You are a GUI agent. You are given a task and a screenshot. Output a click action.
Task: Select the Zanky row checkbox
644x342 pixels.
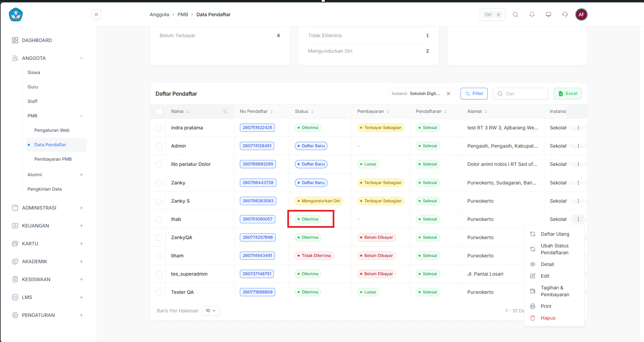[159, 183]
